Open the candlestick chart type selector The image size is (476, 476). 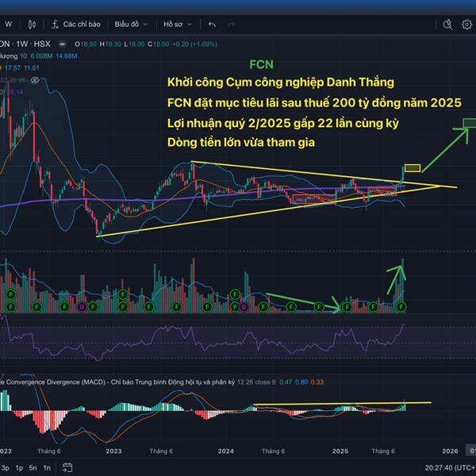(32, 25)
